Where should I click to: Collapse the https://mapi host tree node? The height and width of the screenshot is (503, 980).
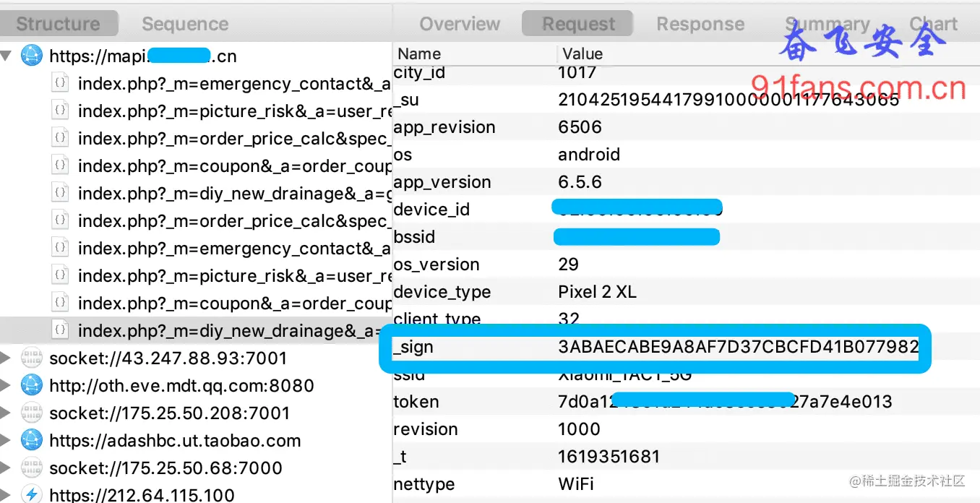pos(7,56)
